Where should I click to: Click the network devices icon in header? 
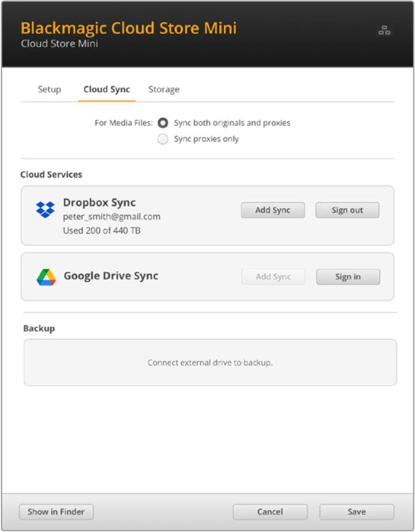[385, 30]
